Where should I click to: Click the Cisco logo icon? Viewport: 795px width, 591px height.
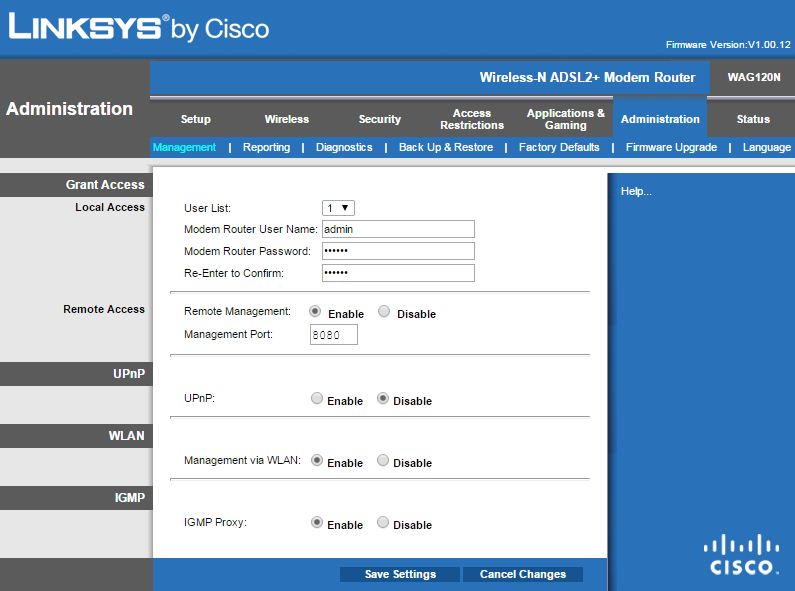pos(741,555)
